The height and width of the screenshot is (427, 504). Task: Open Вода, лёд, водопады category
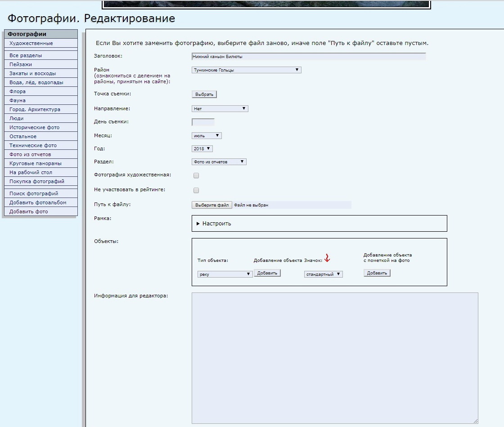click(41, 82)
